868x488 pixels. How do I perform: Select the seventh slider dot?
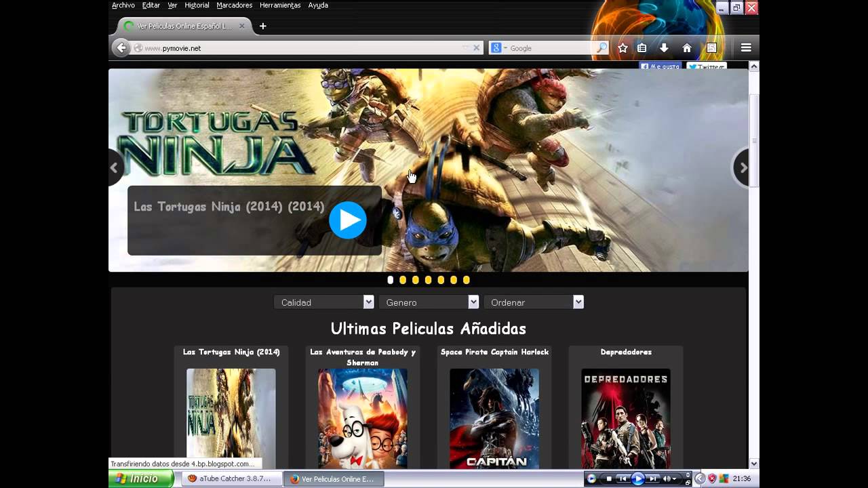click(466, 280)
